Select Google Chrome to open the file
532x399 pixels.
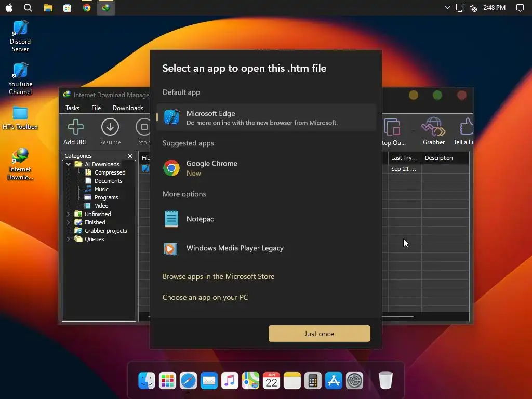pos(267,168)
